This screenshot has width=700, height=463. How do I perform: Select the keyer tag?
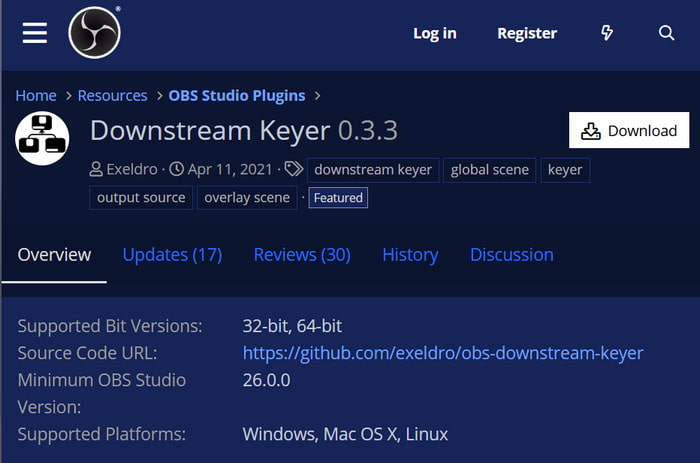click(x=565, y=170)
